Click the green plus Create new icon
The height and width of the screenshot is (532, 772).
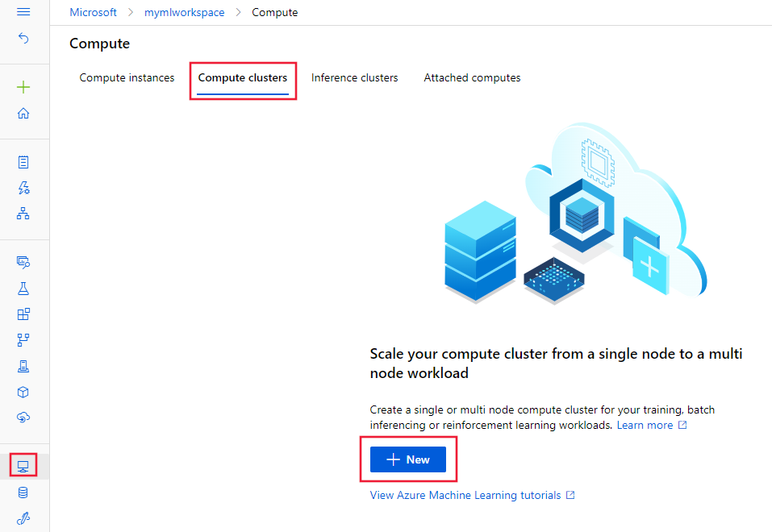[x=23, y=88]
